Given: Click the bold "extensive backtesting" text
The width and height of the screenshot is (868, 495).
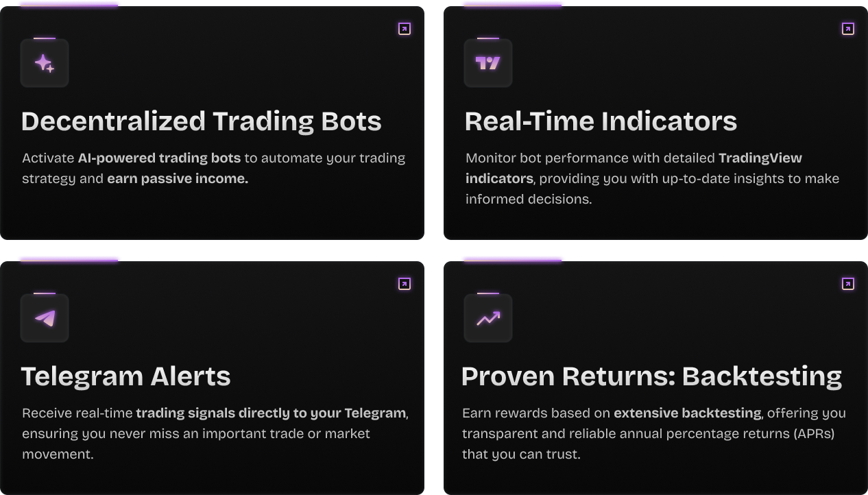Looking at the screenshot, I should (687, 413).
